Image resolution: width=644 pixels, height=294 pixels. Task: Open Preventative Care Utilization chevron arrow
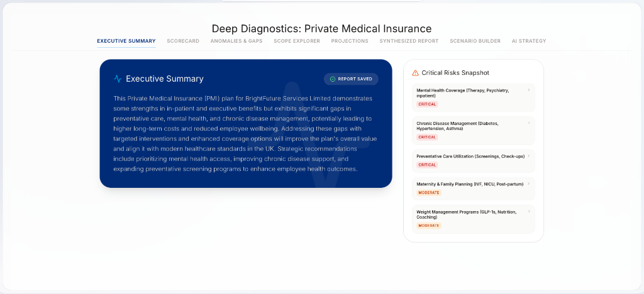tap(528, 156)
